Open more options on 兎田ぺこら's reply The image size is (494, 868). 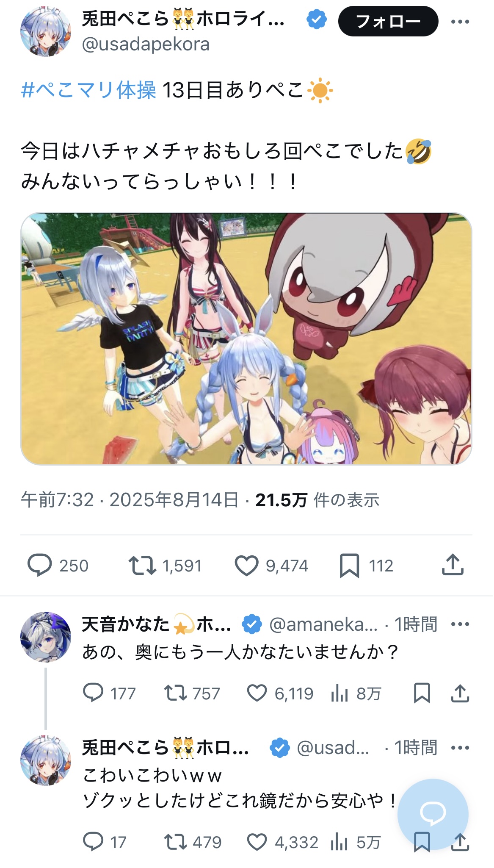tap(460, 748)
